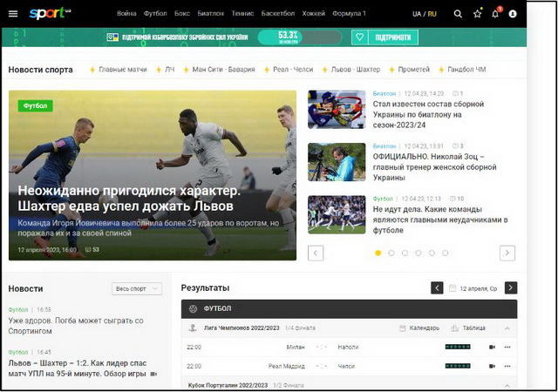Open Главные матчи quick link
This screenshot has width=558, height=392.
click(x=123, y=70)
